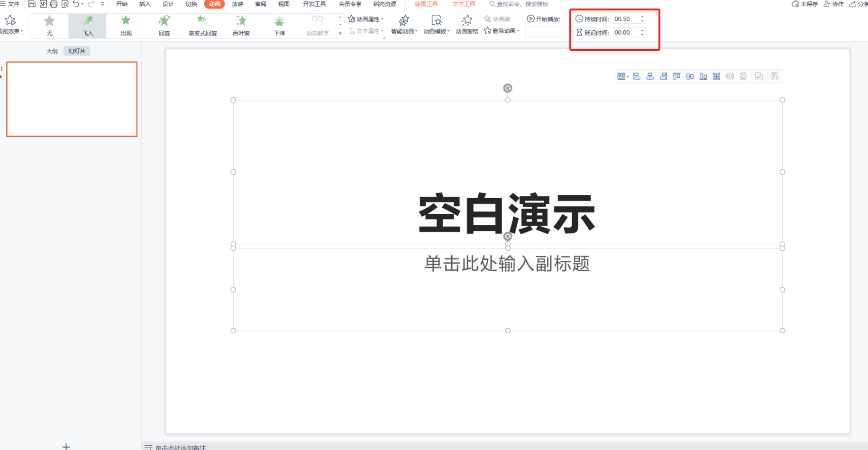The image size is (868, 450).
Task: Open the 绘图工具 drawing tools tab
Action: 426,4
